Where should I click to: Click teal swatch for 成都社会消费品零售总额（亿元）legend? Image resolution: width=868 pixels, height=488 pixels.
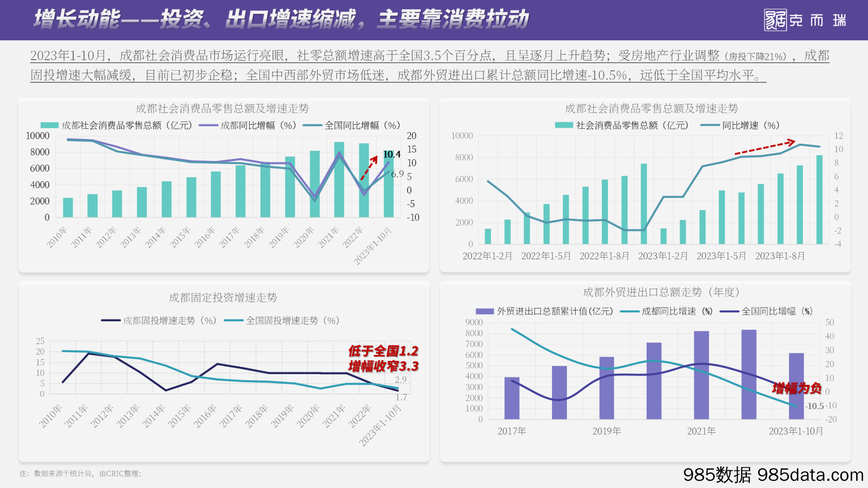49,125
